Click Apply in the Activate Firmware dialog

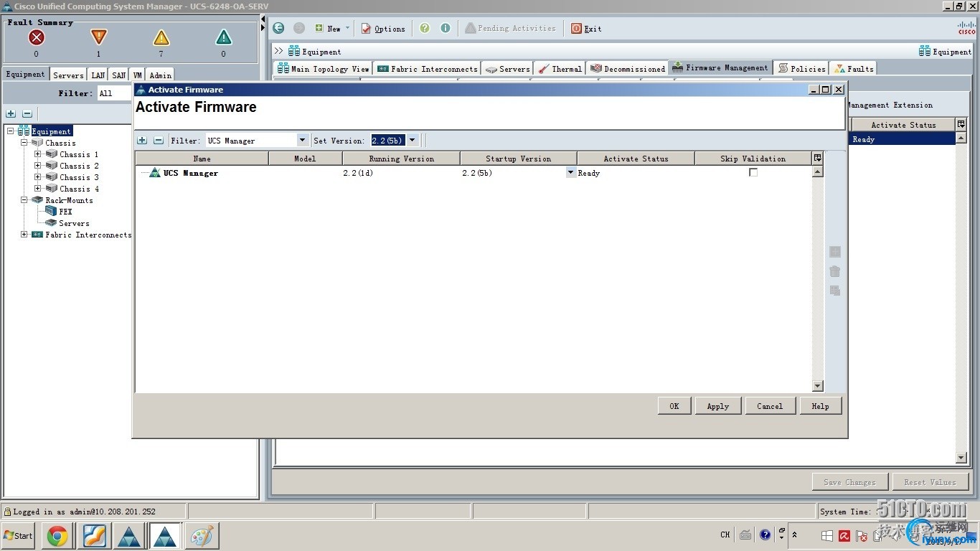coord(718,406)
